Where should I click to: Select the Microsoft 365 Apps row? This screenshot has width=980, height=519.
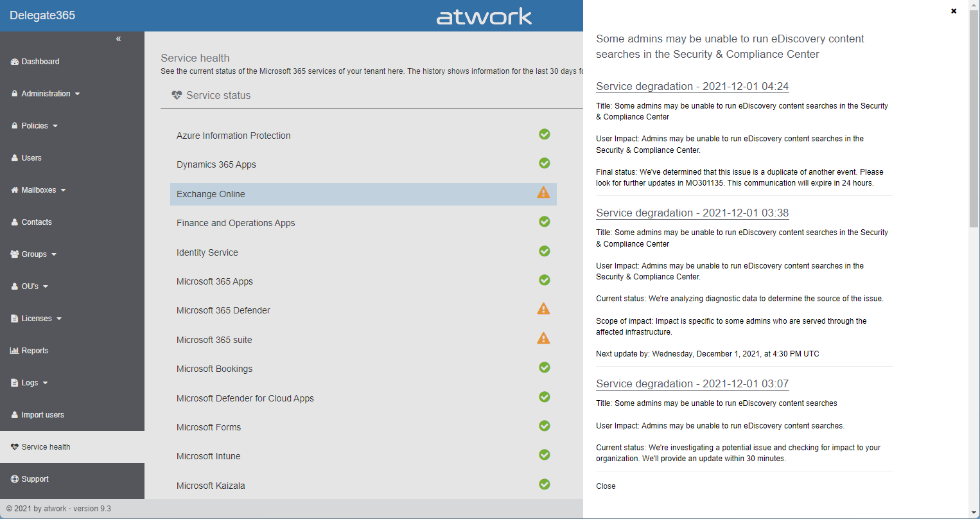click(363, 281)
